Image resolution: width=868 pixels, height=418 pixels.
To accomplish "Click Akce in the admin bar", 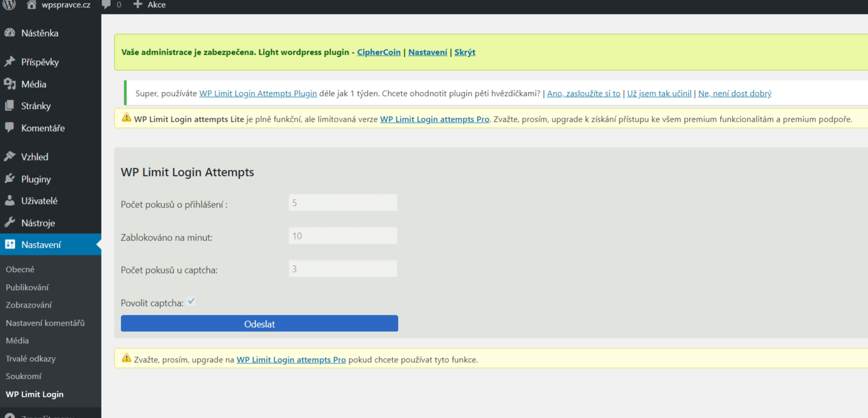I will point(156,5).
